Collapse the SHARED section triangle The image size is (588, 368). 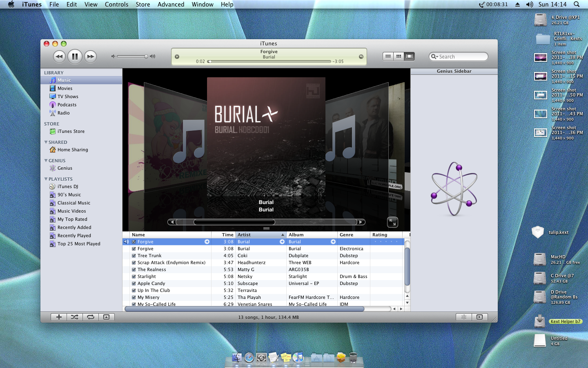pos(46,142)
